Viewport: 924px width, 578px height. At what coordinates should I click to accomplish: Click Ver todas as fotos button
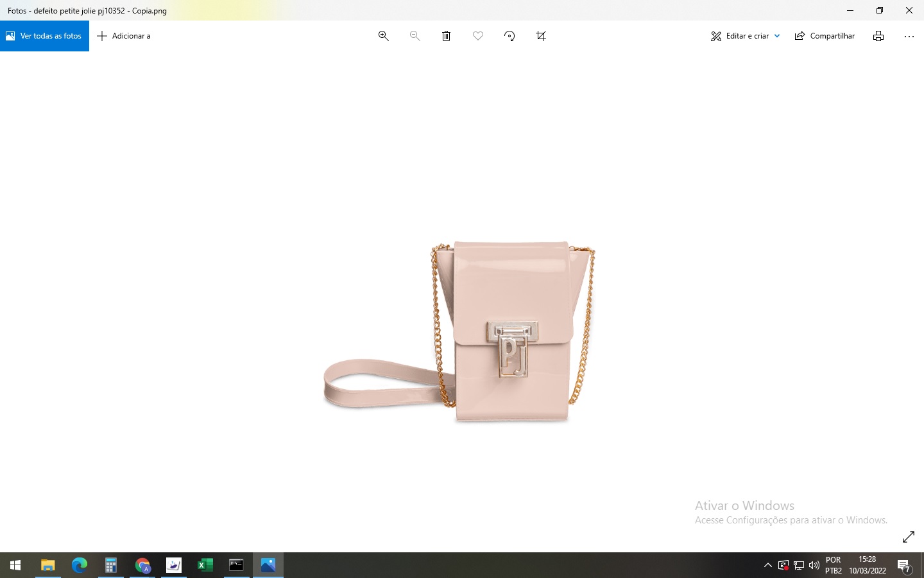pos(44,36)
